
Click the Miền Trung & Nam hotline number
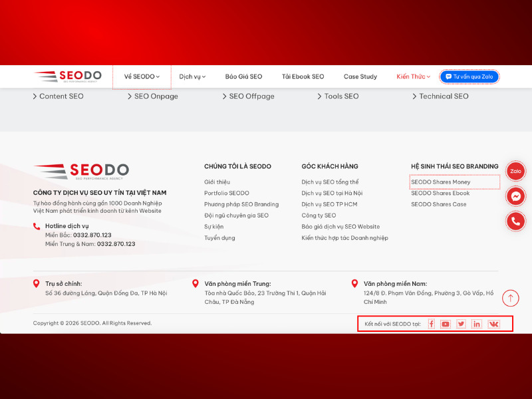tap(116, 244)
